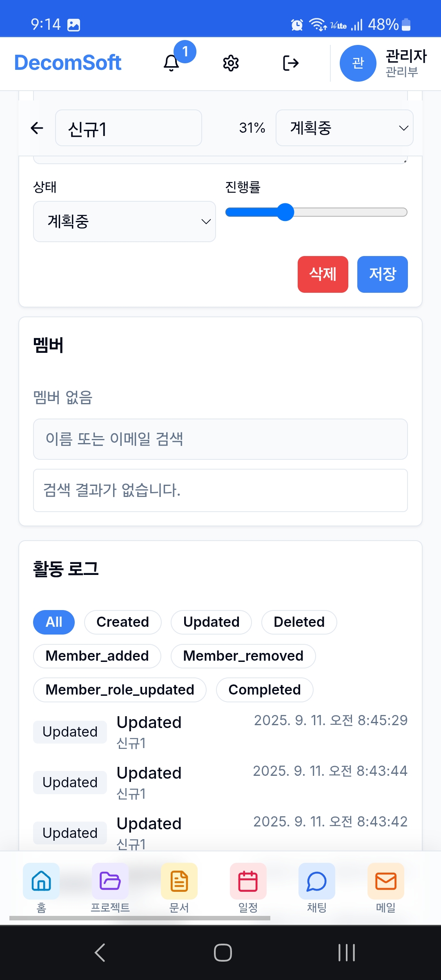Image resolution: width=441 pixels, height=980 pixels.
Task: Expand the header 계획중 status dropdown
Action: (x=345, y=128)
